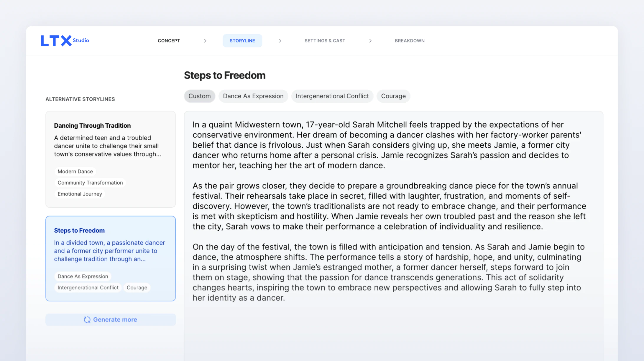Click the chevron arrow after STORYLINE
The height and width of the screenshot is (361, 644).
[280, 41]
